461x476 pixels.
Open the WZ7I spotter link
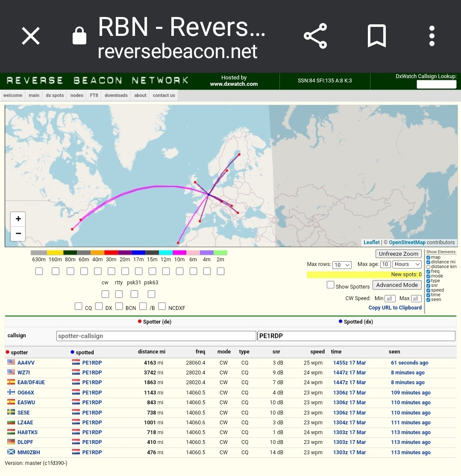point(23,373)
